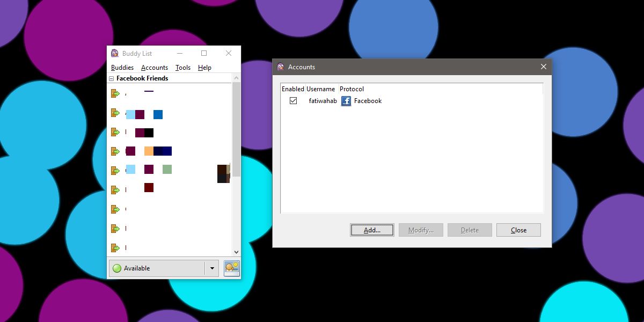Close the Accounts window with the X
The height and width of the screenshot is (322, 644).
pyautogui.click(x=544, y=67)
